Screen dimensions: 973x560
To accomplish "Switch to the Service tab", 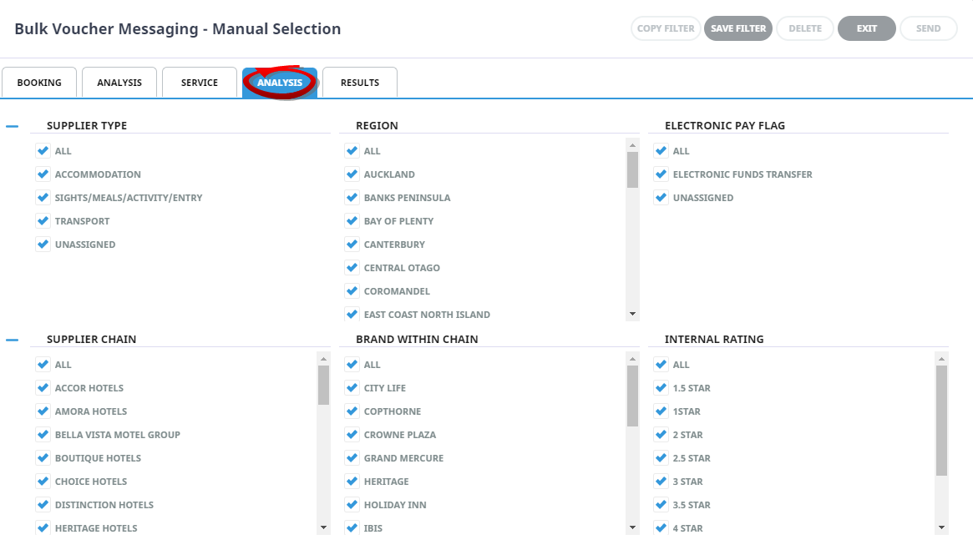I will tap(199, 83).
